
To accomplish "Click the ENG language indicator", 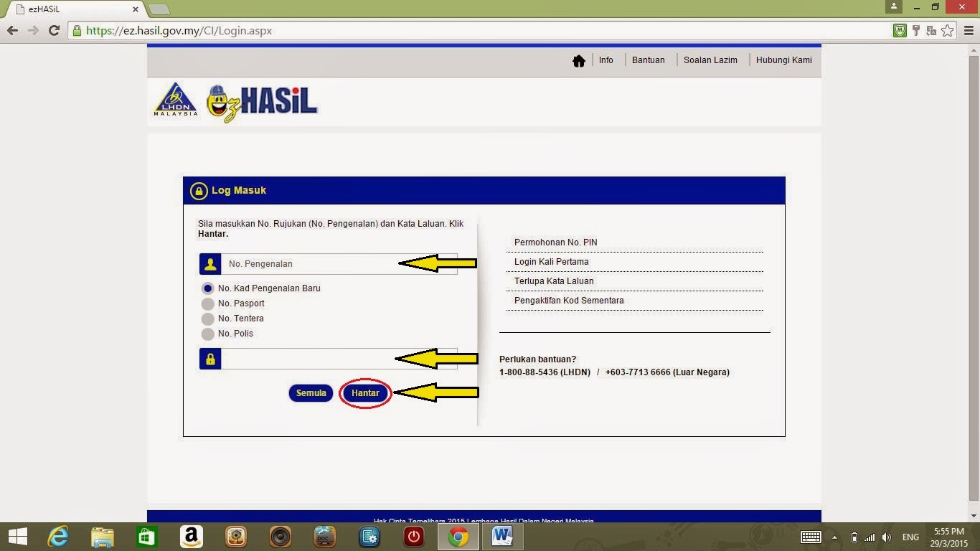I will pos(910,537).
